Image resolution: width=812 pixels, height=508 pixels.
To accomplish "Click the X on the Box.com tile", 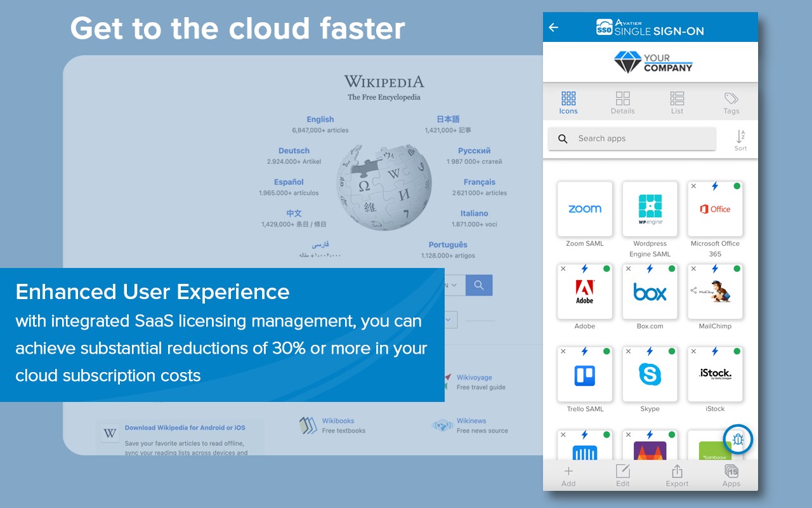I will 629,269.
